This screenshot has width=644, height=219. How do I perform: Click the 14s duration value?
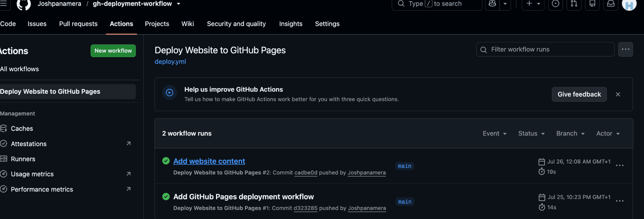click(x=551, y=207)
